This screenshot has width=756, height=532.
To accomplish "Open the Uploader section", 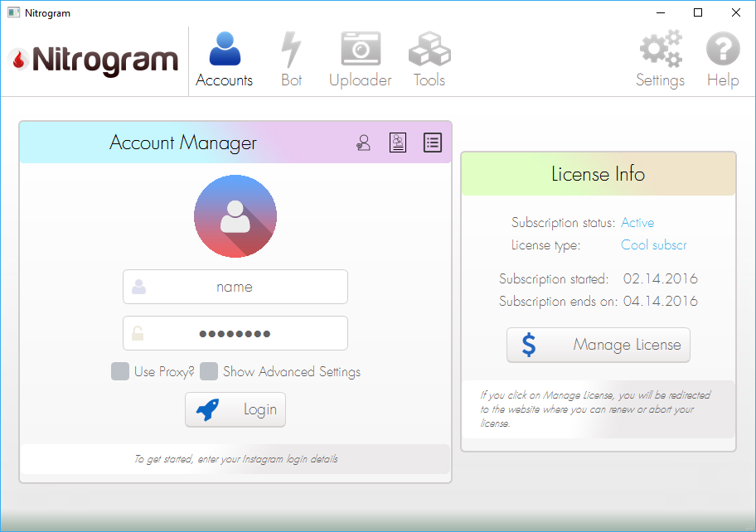I will [x=360, y=58].
